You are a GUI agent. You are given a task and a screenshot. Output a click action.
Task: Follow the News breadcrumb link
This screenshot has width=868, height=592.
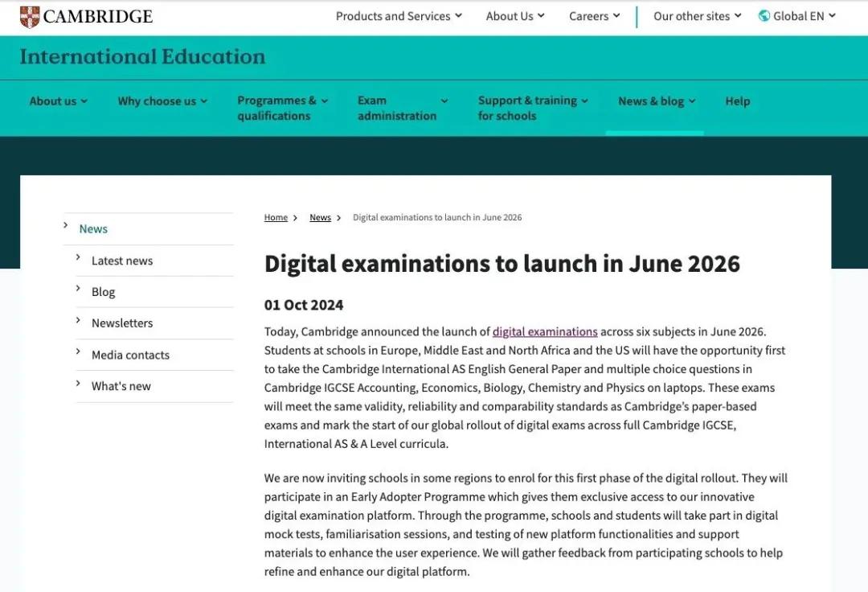pyautogui.click(x=320, y=218)
